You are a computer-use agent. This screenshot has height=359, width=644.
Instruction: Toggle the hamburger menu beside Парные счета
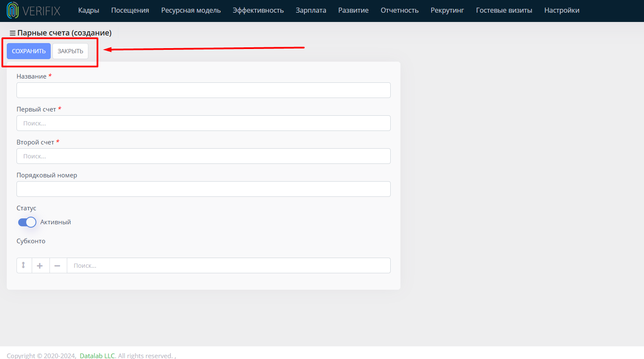tap(13, 33)
